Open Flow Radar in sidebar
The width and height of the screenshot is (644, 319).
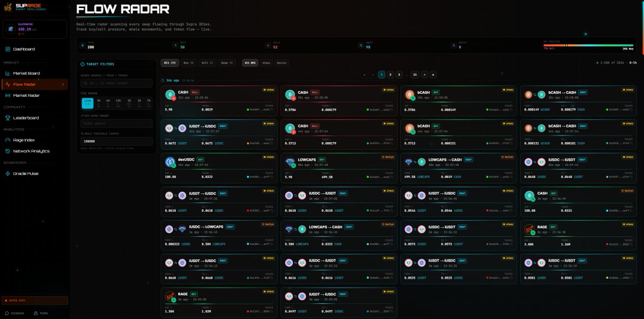click(35, 84)
